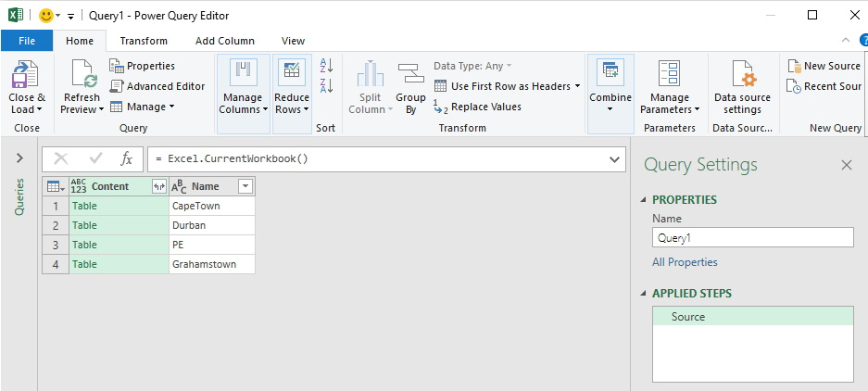Click the Group By icon
This screenshot has height=391, width=868.
(x=410, y=73)
